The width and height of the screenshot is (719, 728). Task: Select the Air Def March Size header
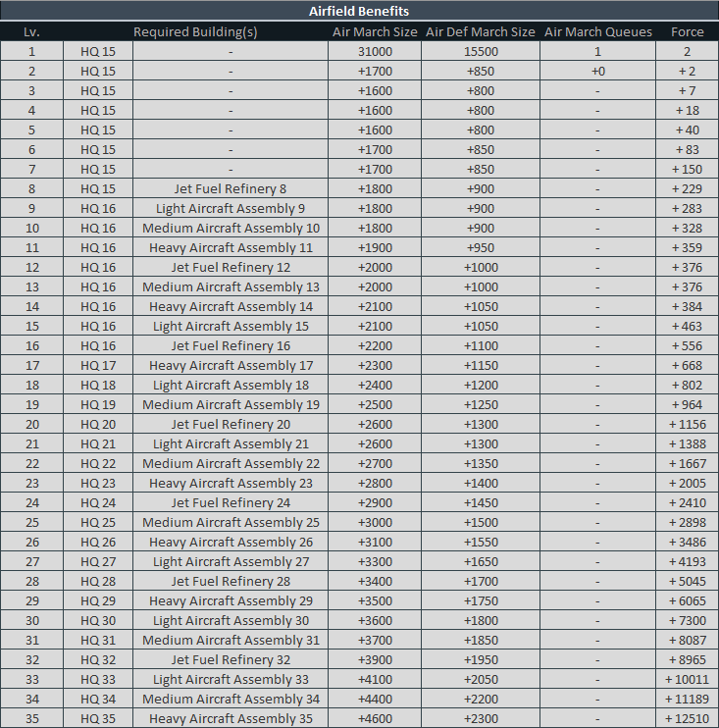481,31
